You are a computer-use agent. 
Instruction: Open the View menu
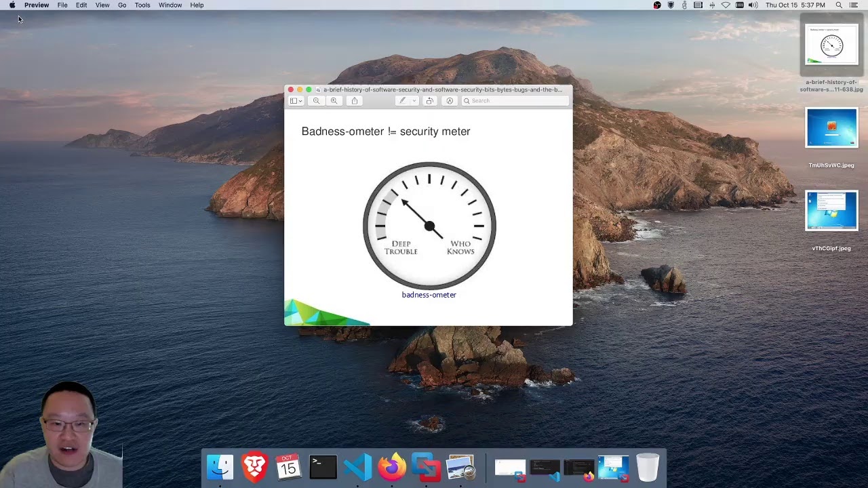(x=102, y=5)
